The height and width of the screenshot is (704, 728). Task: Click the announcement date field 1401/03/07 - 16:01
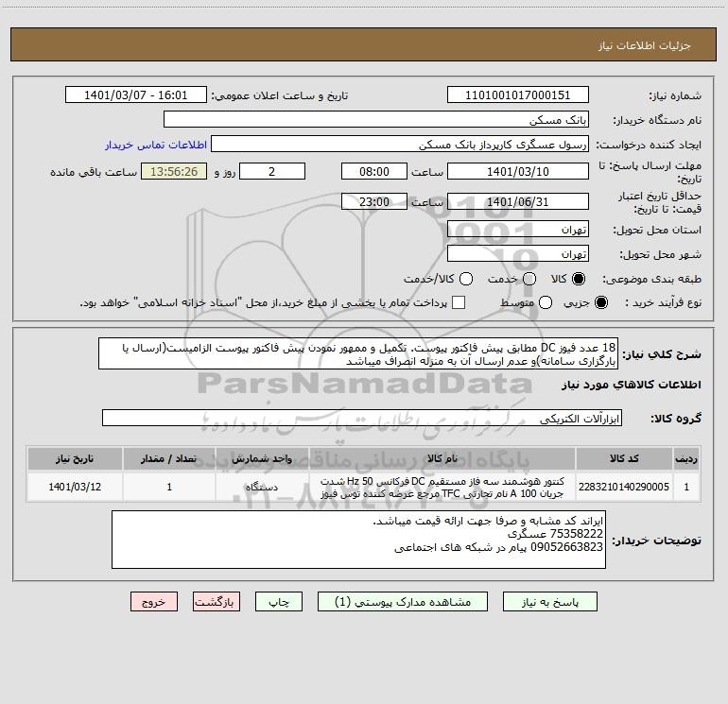[x=135, y=95]
